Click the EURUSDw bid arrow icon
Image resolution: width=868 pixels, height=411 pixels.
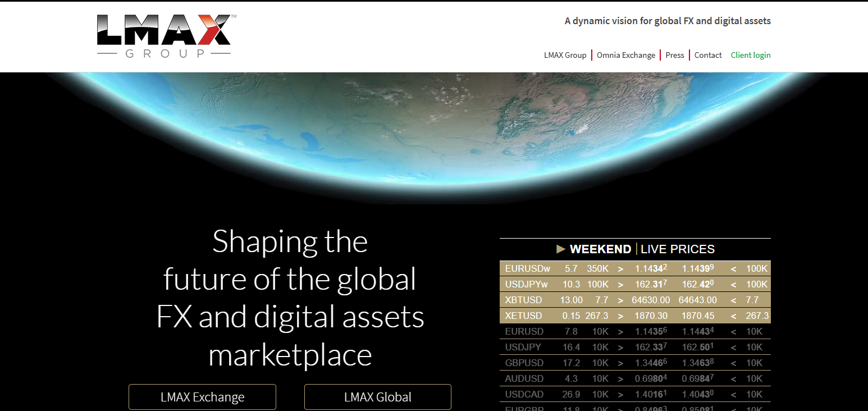[620, 269]
